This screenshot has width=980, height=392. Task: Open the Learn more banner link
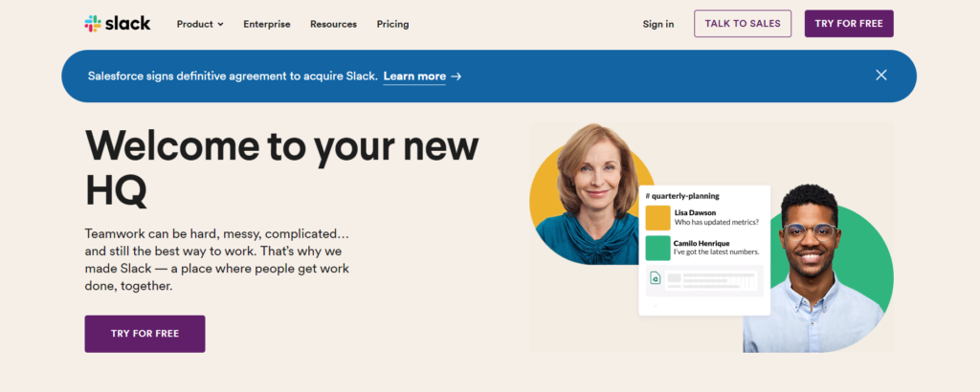pos(414,76)
